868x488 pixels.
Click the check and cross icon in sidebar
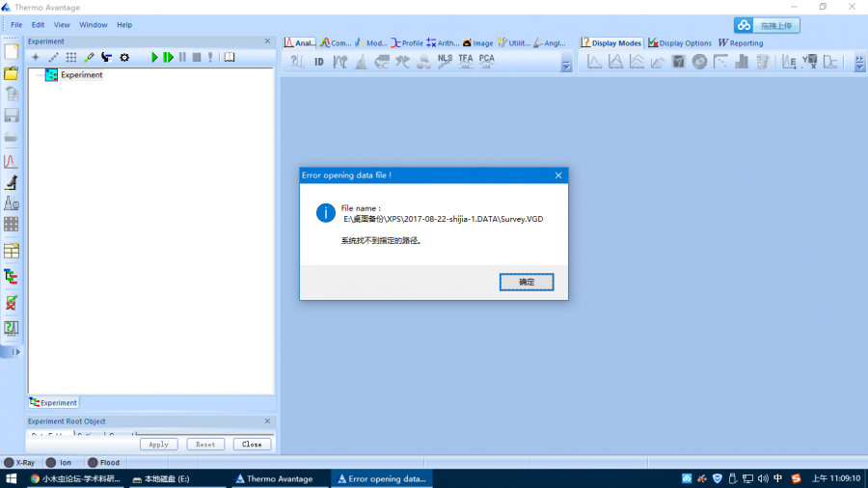(11, 303)
